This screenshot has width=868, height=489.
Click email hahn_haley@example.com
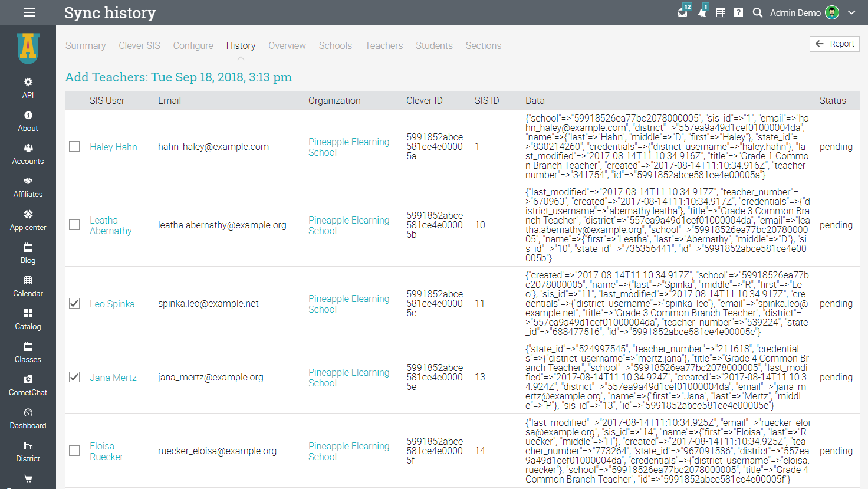(213, 146)
